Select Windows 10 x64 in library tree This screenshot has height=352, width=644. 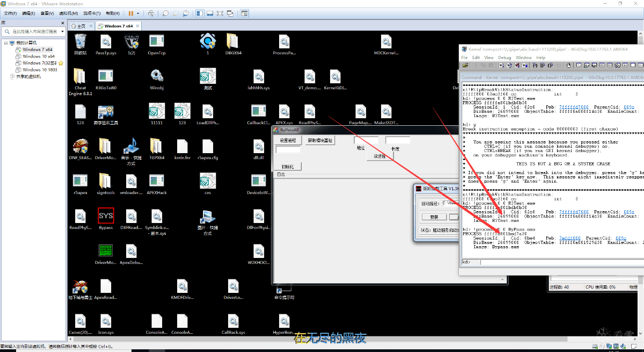click(x=38, y=56)
